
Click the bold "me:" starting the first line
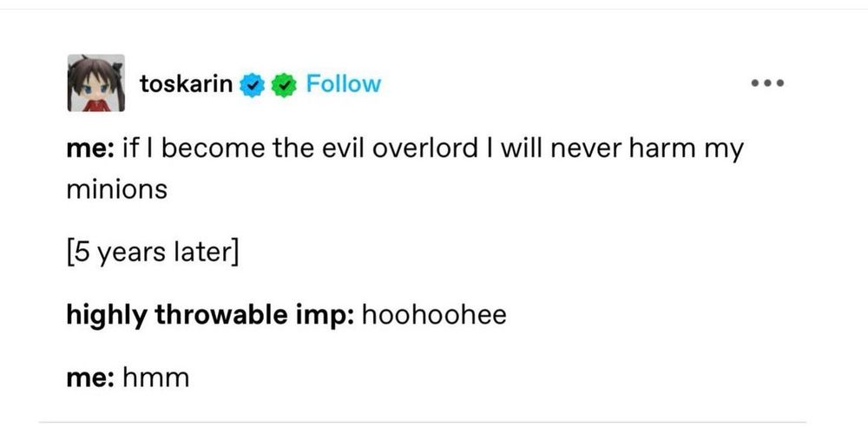pos(90,149)
